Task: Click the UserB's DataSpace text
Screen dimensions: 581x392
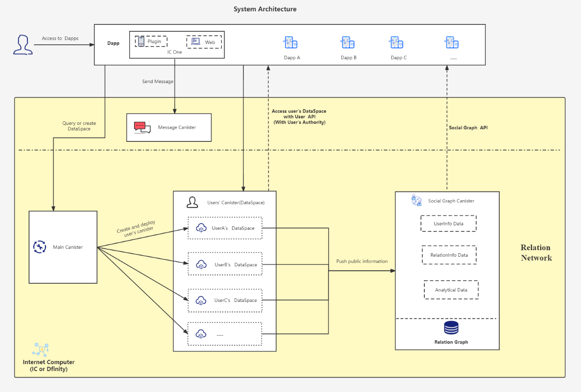Action: coord(236,265)
